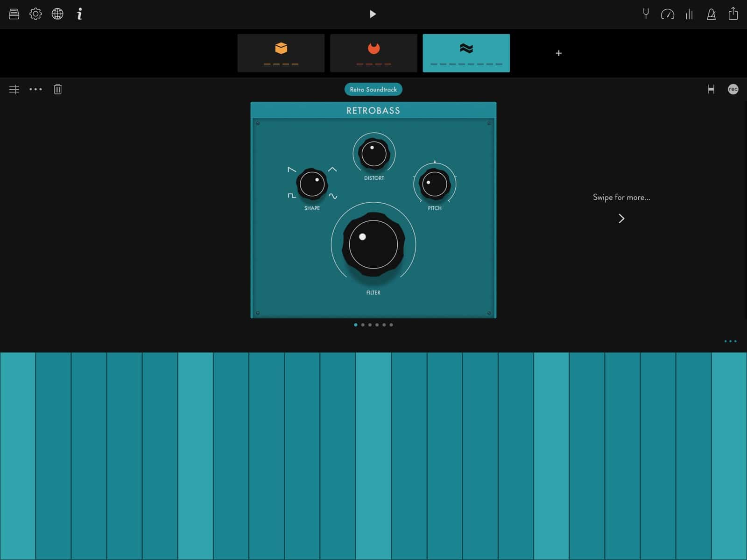Image resolution: width=747 pixels, height=560 pixels.
Task: Add a new instrument with plus
Action: coord(559,53)
